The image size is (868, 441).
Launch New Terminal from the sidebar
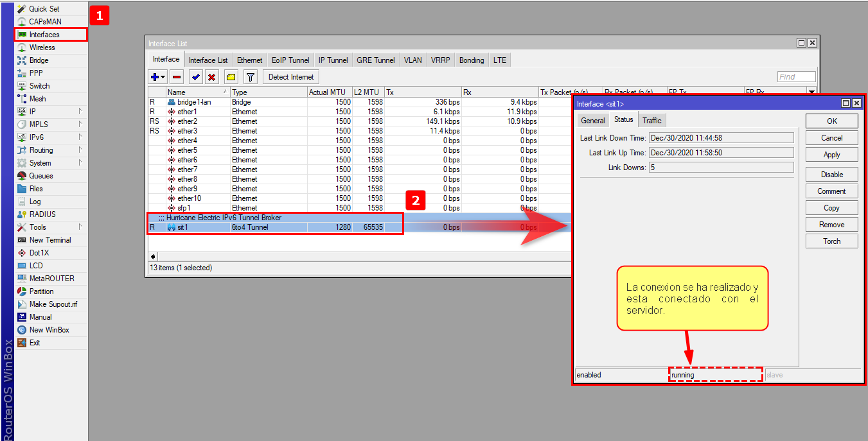coord(50,240)
